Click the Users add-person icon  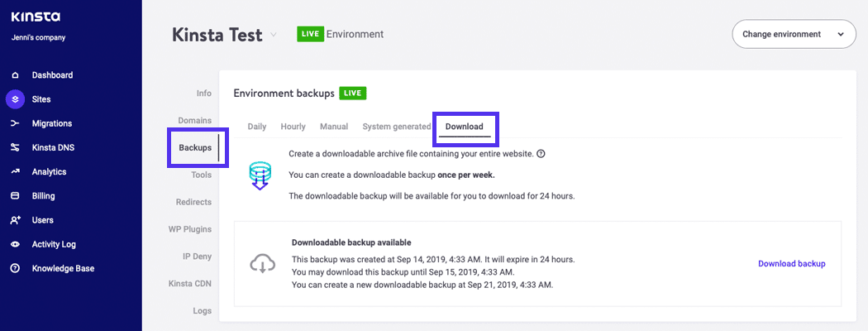(x=15, y=220)
